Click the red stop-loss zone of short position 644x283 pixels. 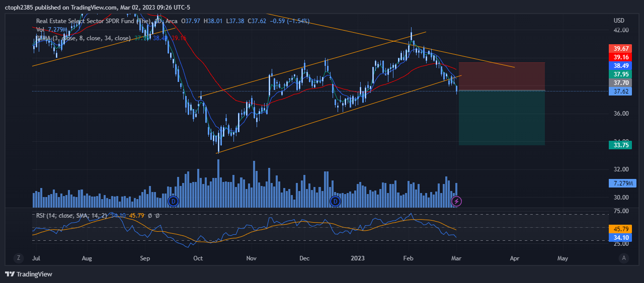pyautogui.click(x=502, y=76)
